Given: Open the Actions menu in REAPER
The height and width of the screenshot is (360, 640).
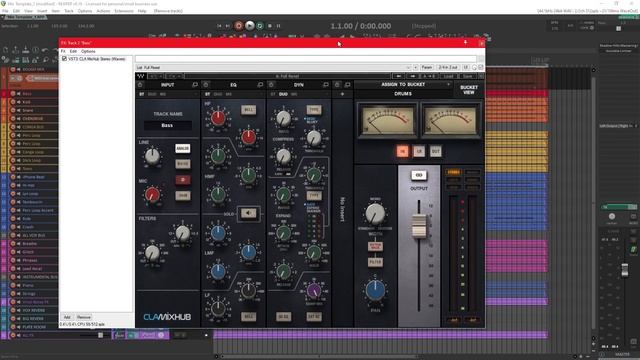Looking at the screenshot, I should click(x=103, y=11).
